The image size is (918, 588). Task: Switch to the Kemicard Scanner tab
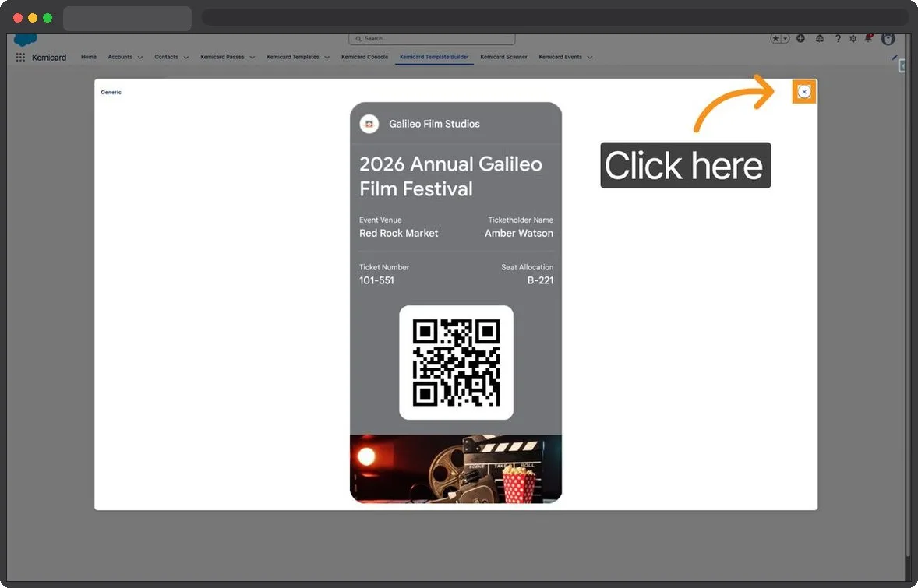(504, 57)
